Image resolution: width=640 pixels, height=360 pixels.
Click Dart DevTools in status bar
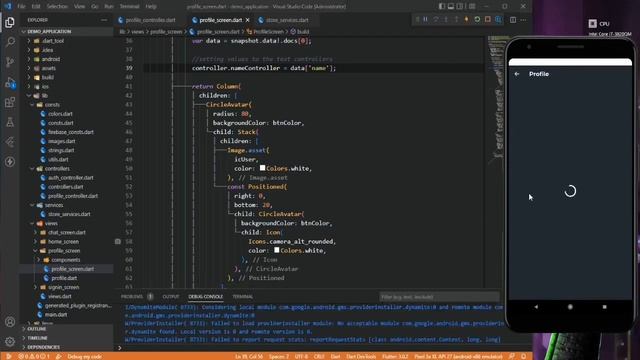[x=361, y=356]
